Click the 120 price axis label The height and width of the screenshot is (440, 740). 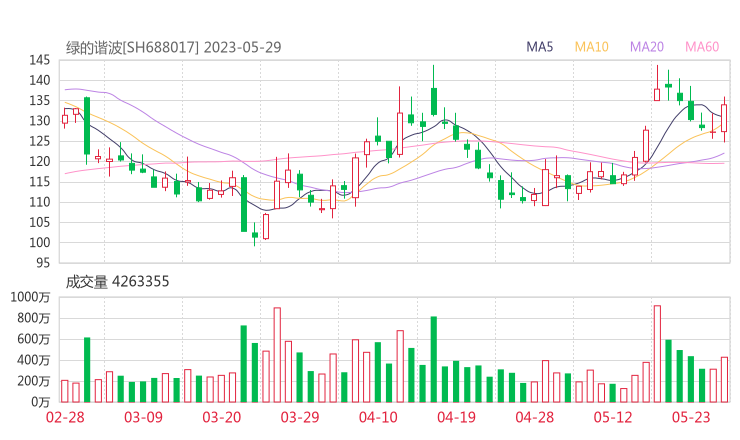click(40, 161)
